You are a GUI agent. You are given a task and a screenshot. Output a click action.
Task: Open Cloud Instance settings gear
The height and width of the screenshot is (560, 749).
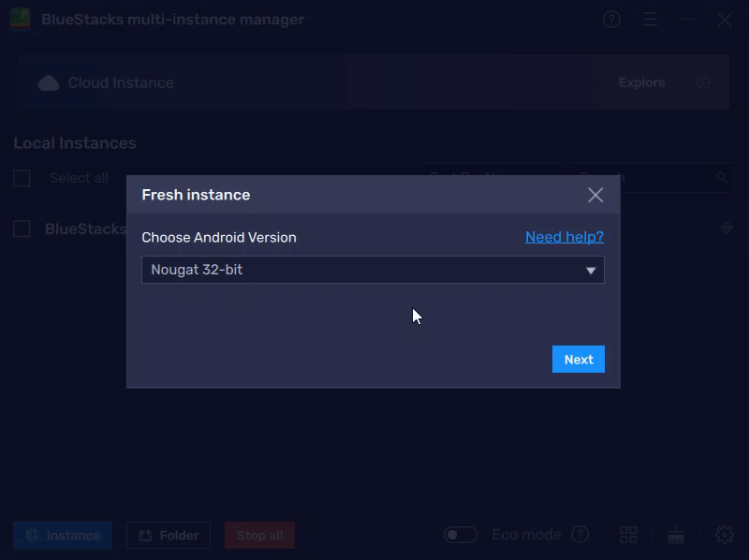703,82
